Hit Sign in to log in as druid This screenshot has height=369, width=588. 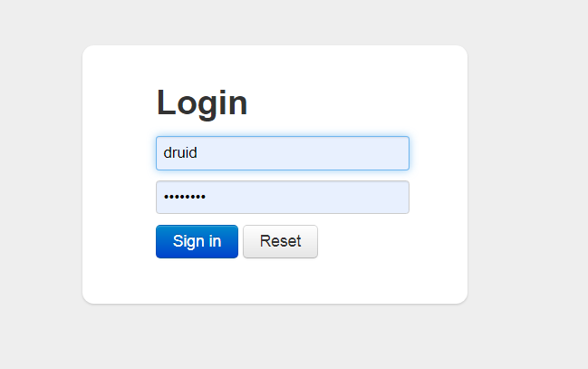[x=197, y=241]
